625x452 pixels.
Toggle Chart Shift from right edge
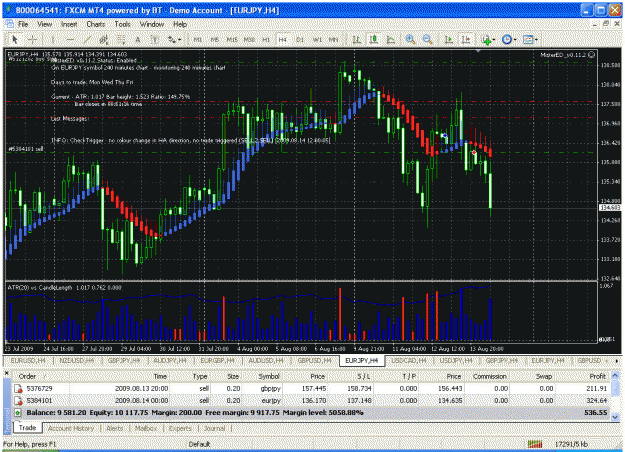click(466, 39)
